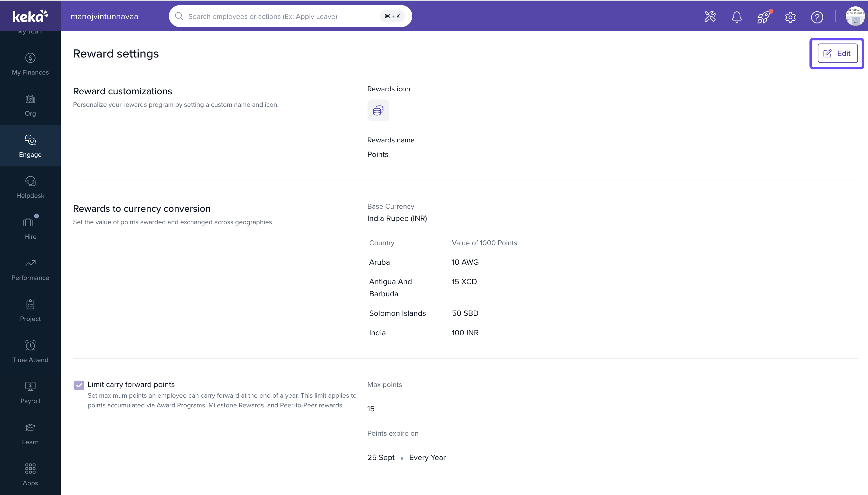
Task: Open the settings gear icon
Action: click(790, 17)
